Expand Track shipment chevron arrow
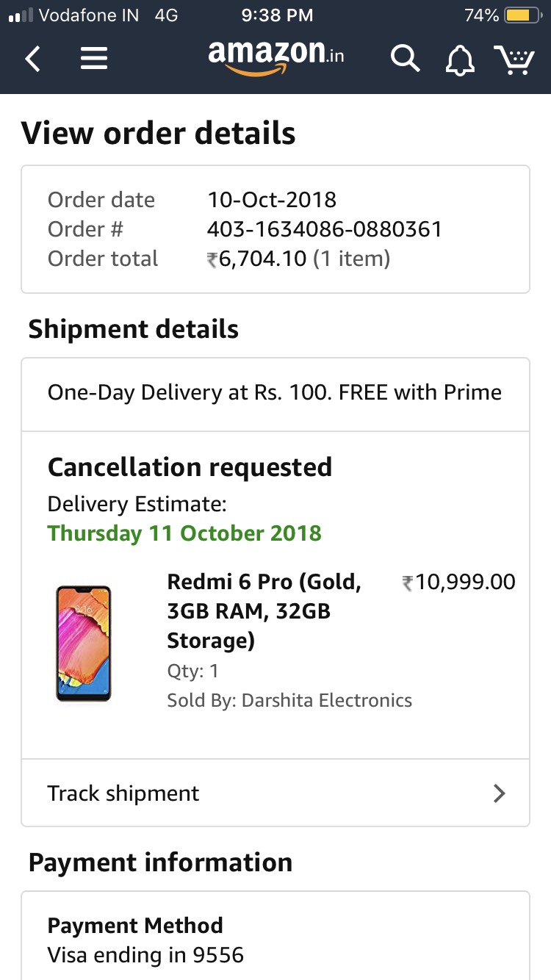The width and height of the screenshot is (551, 980). click(x=500, y=793)
